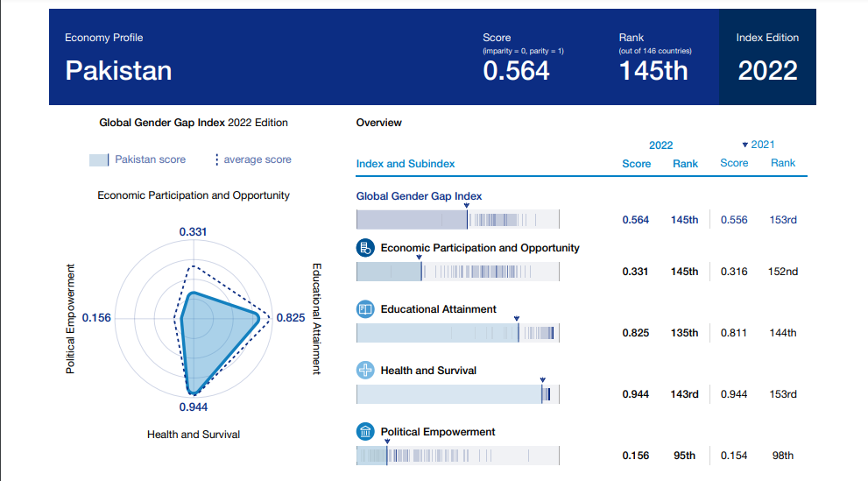
Task: Click the Pakistan country title
Action: point(118,71)
